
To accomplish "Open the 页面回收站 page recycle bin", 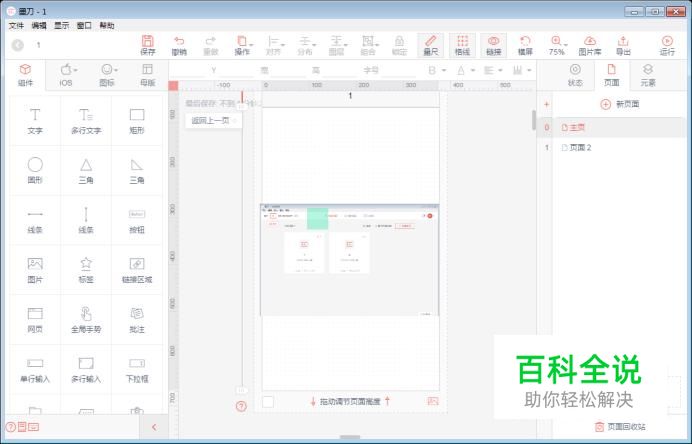I will click(x=620, y=426).
